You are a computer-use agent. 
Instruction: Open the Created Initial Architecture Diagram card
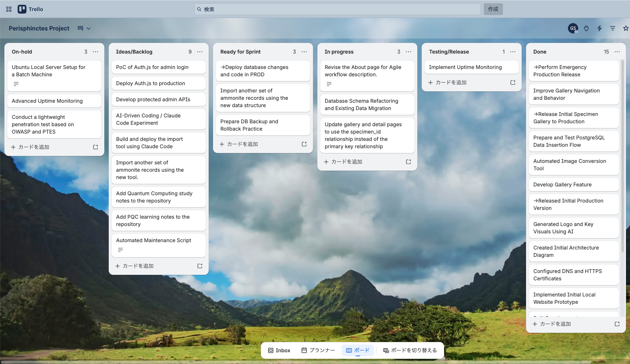(x=574, y=251)
